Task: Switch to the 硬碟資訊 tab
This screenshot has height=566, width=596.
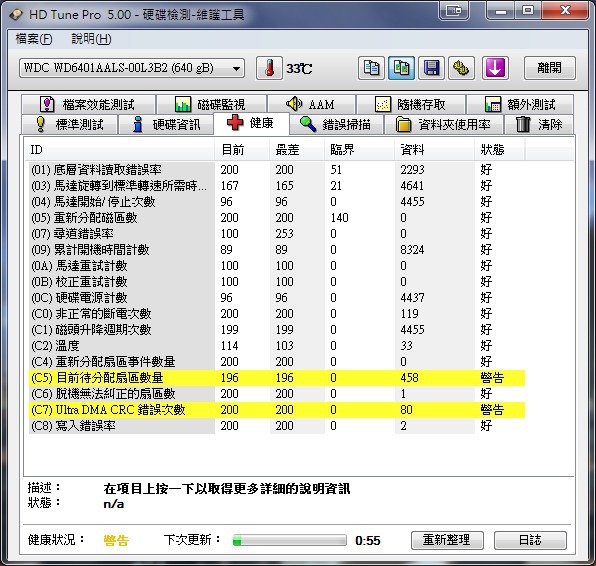Action: pos(166,124)
